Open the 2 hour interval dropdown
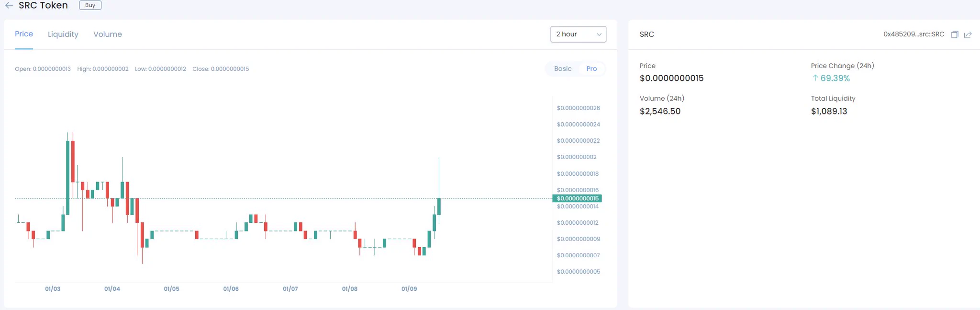Screen dimensions: 980x310 578,34
